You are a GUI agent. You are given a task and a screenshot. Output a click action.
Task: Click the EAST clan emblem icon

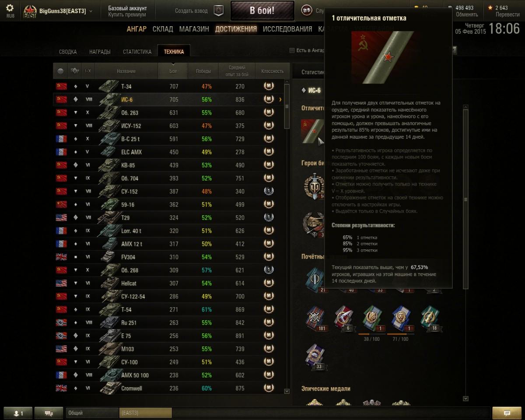pos(30,11)
